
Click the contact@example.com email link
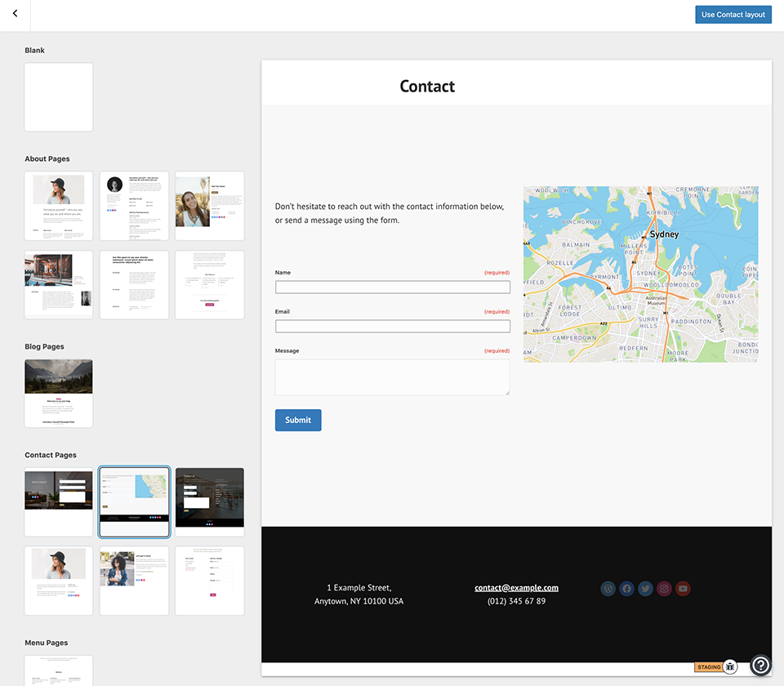[516, 587]
